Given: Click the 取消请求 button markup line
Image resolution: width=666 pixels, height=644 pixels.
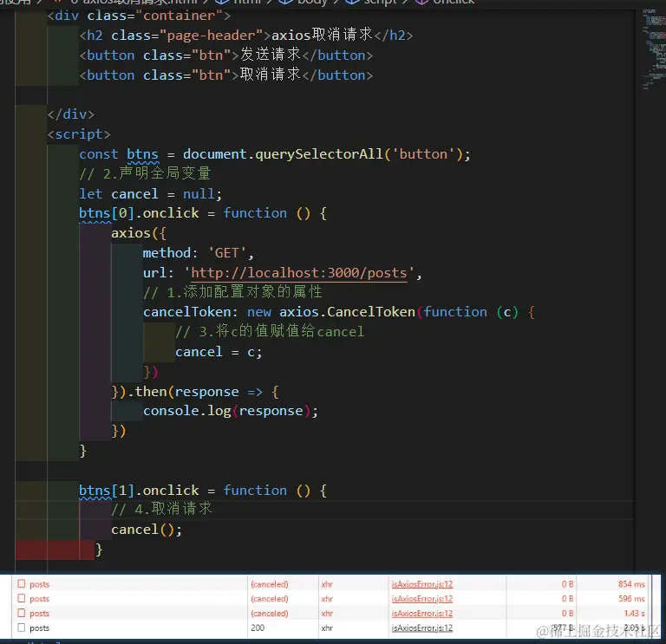Looking at the screenshot, I should (226, 75).
